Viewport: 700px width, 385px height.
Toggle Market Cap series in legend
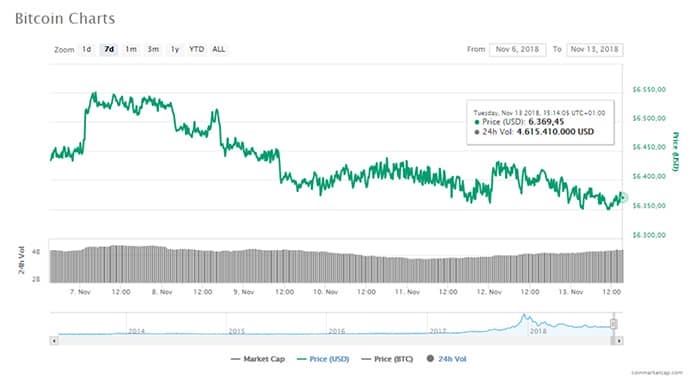(x=258, y=359)
